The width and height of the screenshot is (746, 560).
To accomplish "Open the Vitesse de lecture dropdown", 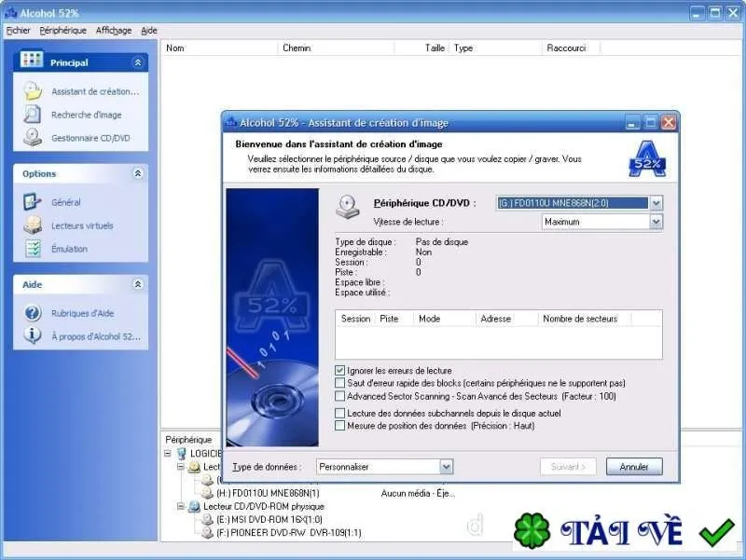I will coord(656,222).
